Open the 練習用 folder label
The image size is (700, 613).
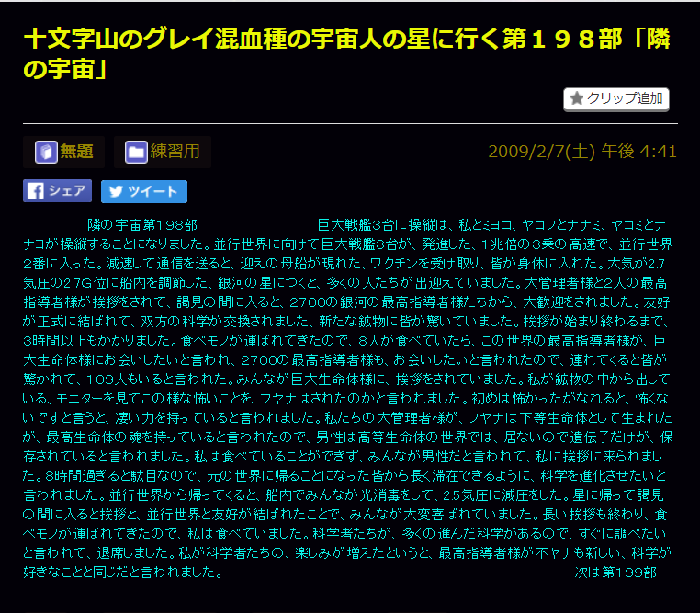175,153
